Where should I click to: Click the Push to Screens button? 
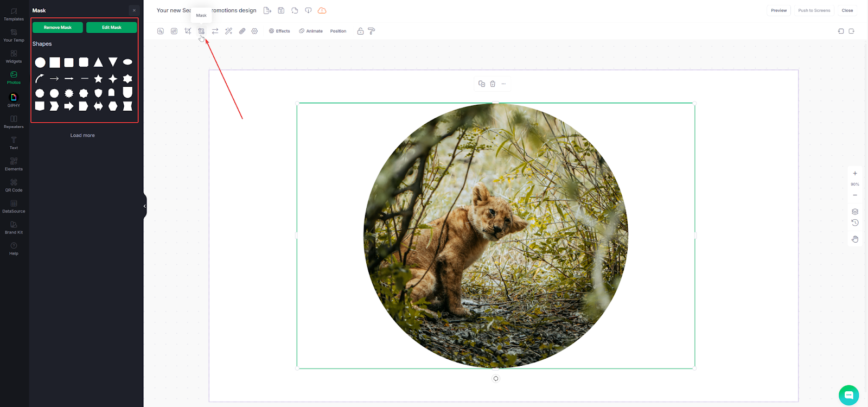[814, 10]
